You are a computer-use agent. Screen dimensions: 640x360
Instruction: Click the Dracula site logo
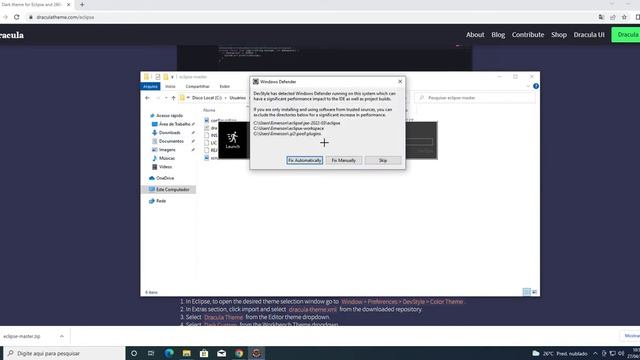pyautogui.click(x=11, y=35)
